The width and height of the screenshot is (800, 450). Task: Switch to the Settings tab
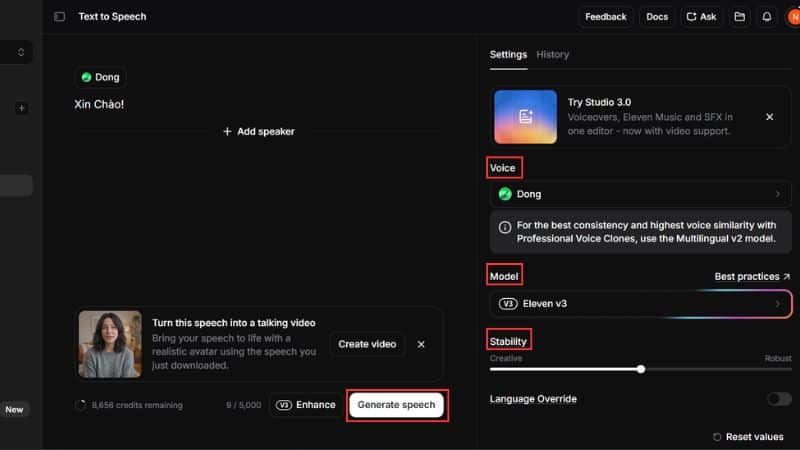click(508, 54)
